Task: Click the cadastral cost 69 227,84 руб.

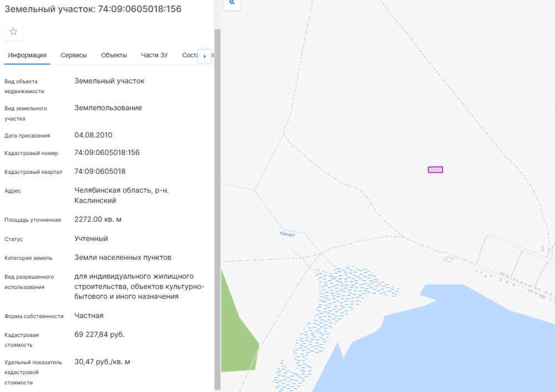Action: pos(99,334)
